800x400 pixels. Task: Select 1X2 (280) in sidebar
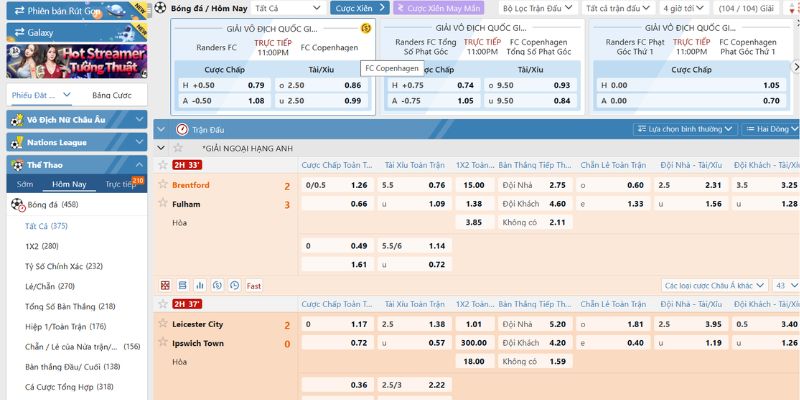click(x=42, y=246)
